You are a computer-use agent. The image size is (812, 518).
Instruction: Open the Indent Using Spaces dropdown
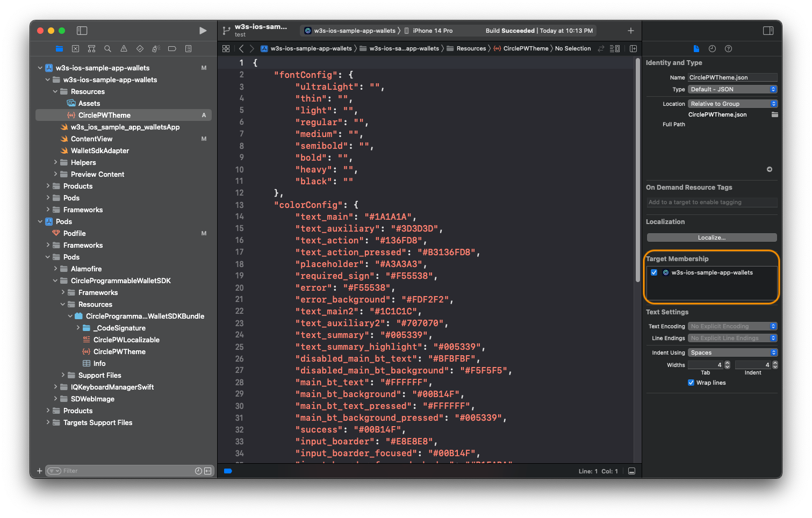[732, 352]
